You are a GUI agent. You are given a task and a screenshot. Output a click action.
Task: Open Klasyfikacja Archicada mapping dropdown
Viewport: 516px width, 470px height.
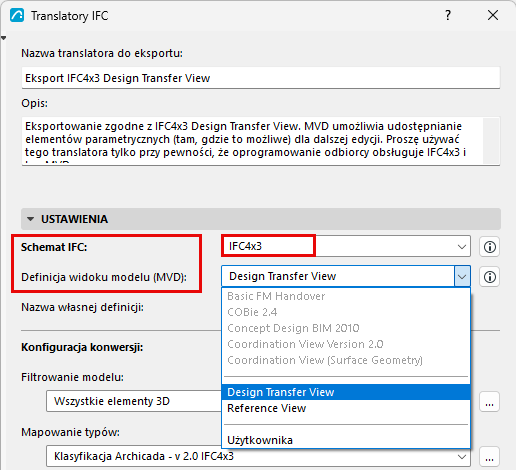258,456
